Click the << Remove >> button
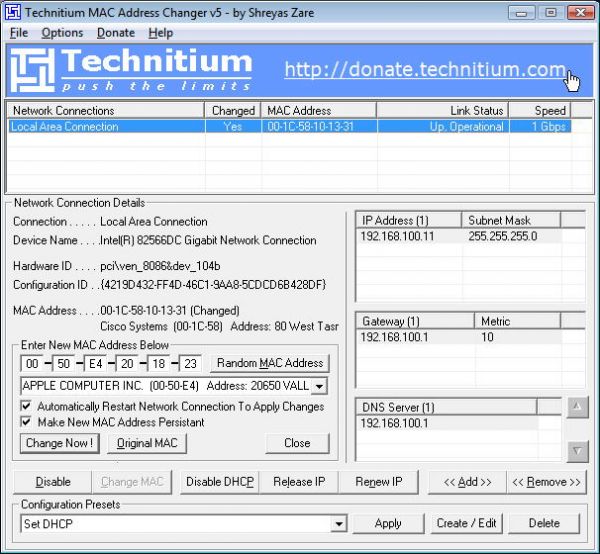The width and height of the screenshot is (600, 554). click(x=546, y=482)
